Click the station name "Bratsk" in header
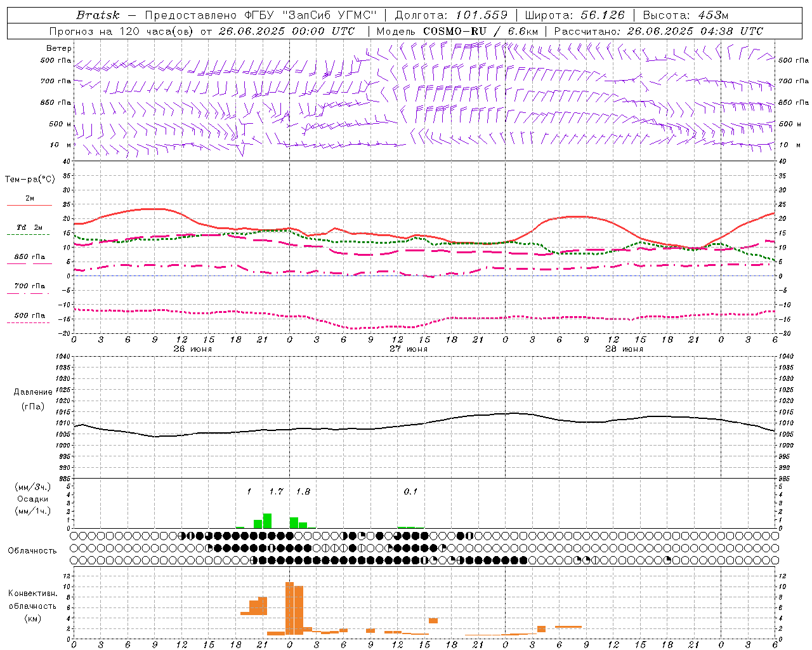 [x=98, y=15]
